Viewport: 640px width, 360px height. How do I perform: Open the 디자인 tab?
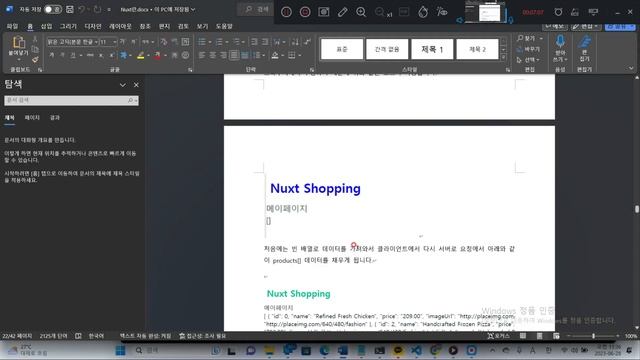(93, 26)
